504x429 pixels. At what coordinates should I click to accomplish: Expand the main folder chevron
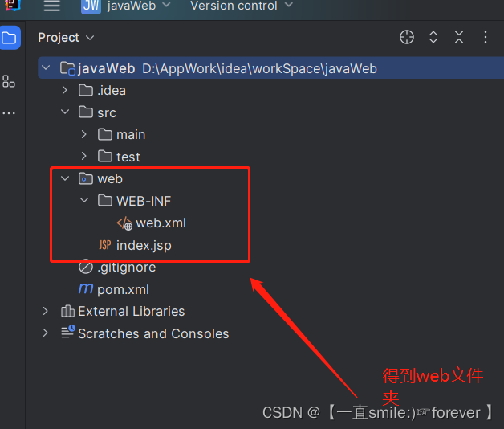tap(84, 134)
